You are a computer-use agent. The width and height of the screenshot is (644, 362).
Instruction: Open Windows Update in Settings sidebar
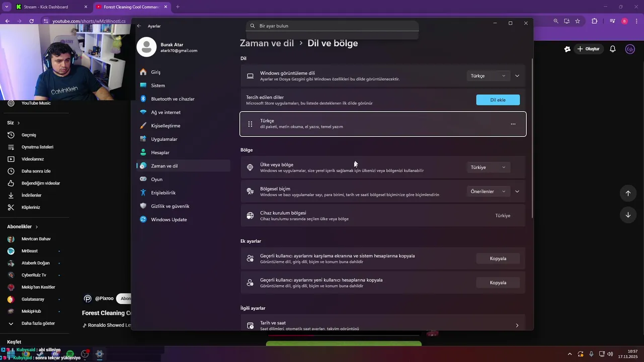183,220
